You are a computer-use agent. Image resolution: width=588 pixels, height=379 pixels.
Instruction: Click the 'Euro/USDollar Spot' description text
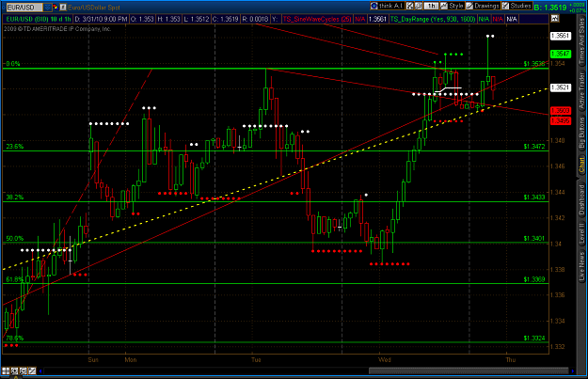coord(94,8)
